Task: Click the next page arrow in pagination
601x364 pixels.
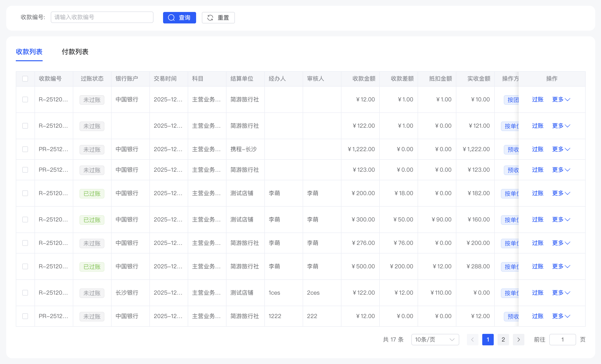Action: [519, 339]
